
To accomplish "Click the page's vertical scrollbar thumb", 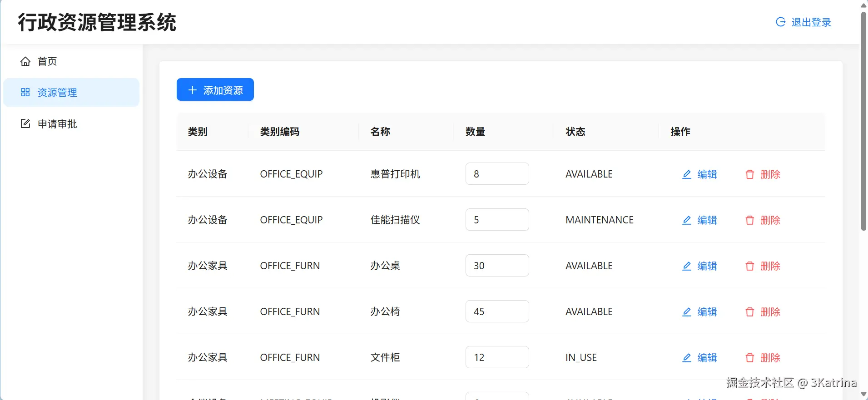I will tap(863, 121).
